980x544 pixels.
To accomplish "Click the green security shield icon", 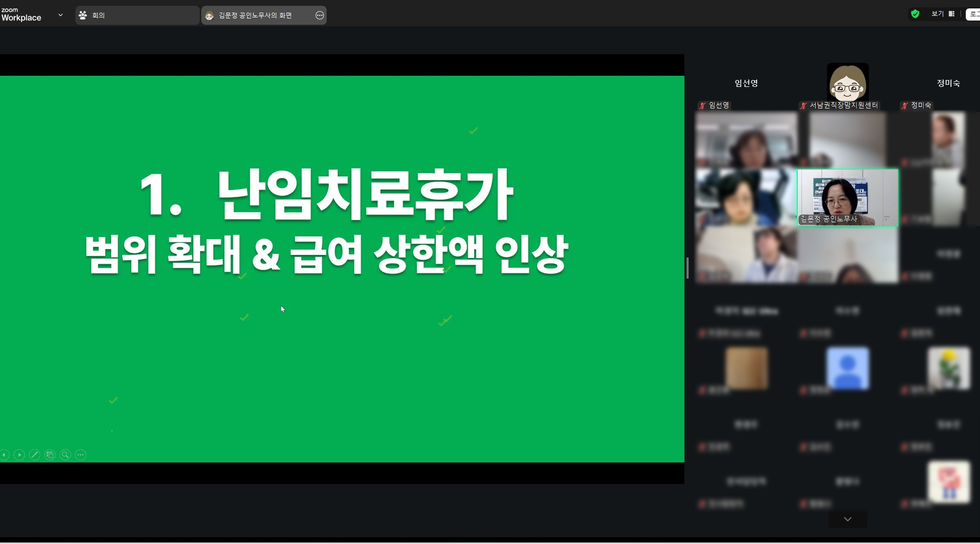I will (915, 14).
